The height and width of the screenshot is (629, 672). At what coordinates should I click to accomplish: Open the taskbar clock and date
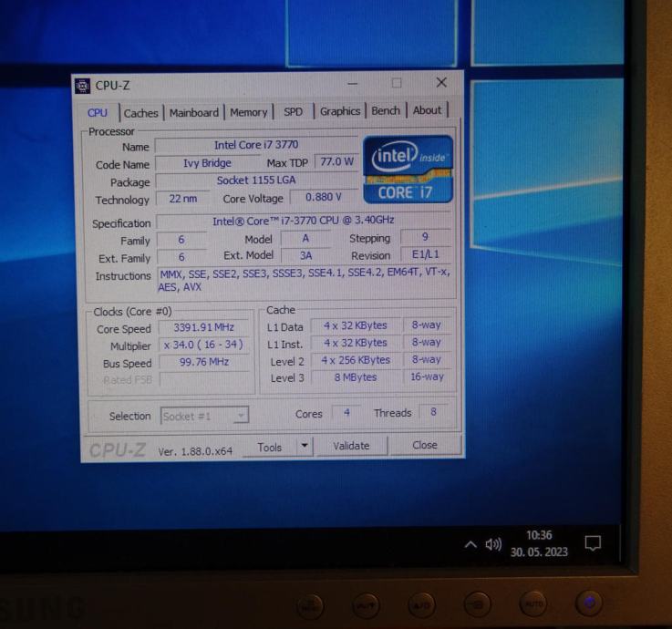pyautogui.click(x=539, y=543)
